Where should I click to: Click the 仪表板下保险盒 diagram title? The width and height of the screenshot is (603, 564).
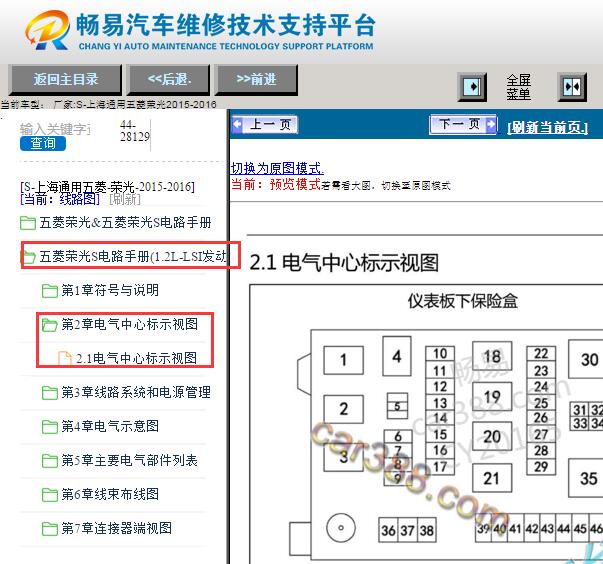point(463,301)
